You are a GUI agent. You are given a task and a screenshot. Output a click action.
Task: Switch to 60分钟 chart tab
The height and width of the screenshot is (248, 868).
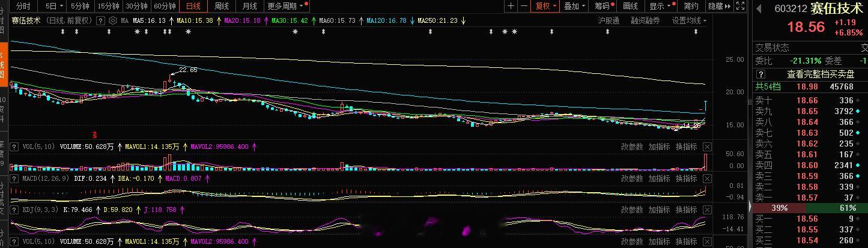point(165,6)
